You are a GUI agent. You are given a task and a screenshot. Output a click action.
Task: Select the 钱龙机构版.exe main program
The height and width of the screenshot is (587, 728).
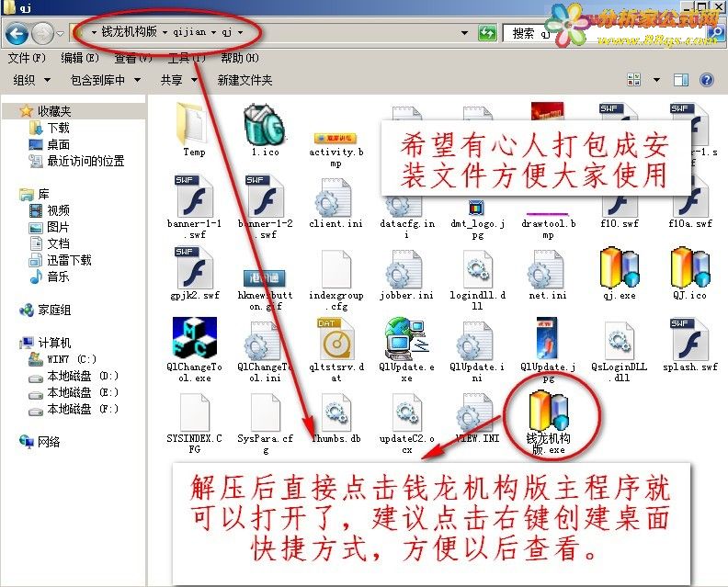[549, 423]
